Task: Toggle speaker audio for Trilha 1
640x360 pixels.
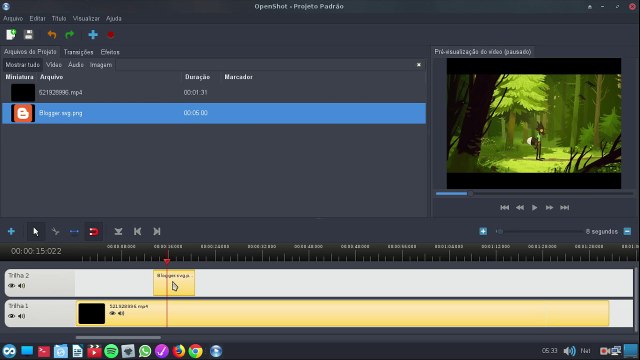Action: [22, 316]
